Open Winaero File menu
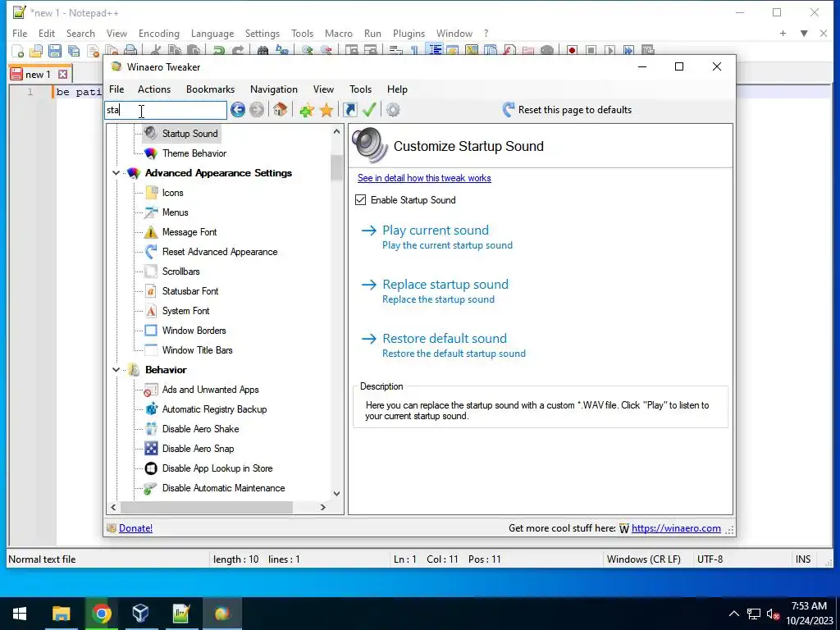 tap(116, 89)
